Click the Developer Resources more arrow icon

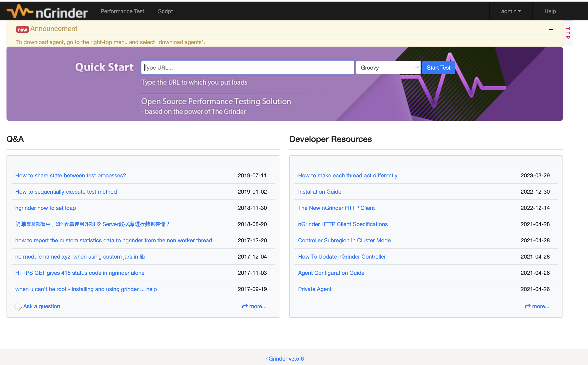[528, 306]
